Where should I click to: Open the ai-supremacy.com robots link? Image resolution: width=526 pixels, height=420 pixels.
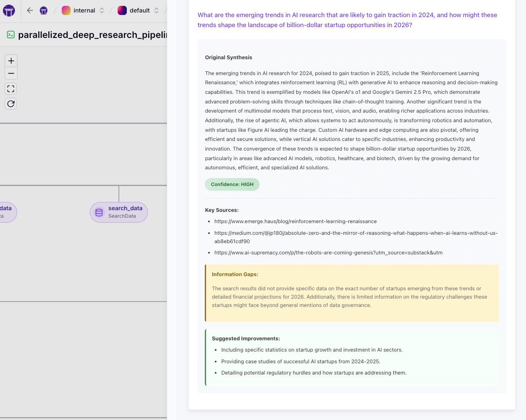(x=328, y=253)
